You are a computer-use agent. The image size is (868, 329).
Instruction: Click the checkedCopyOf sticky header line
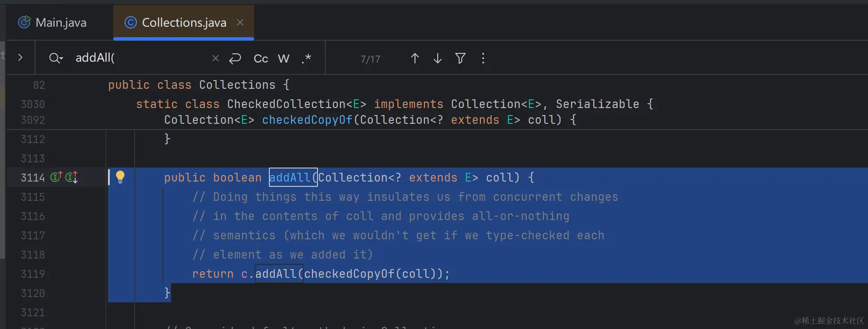pos(370,120)
